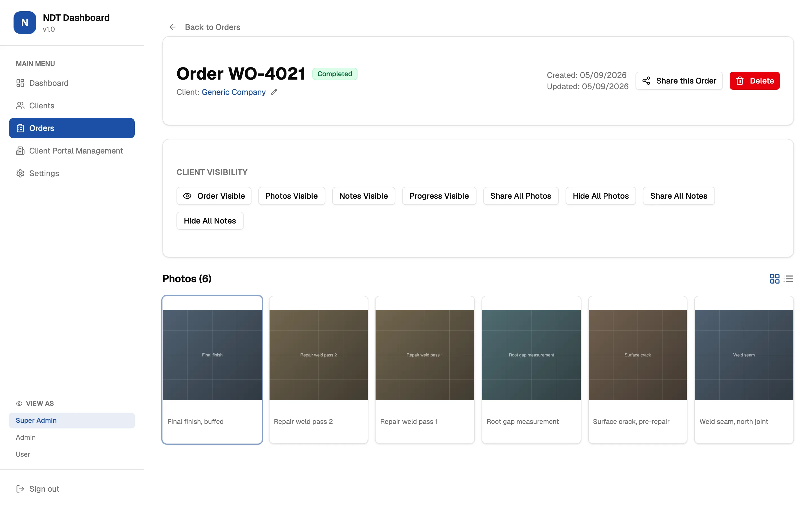Click the back arrow icon
812x508 pixels.
173,27
